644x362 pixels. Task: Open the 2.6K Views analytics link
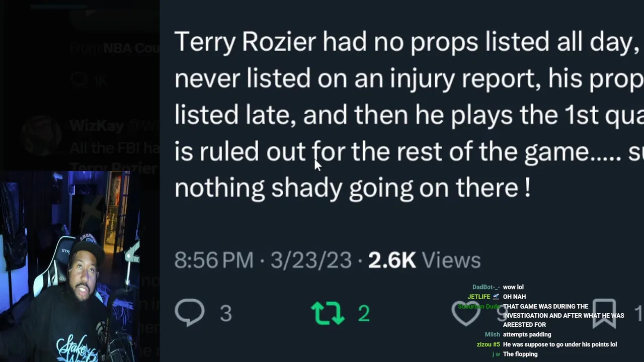[424, 260]
